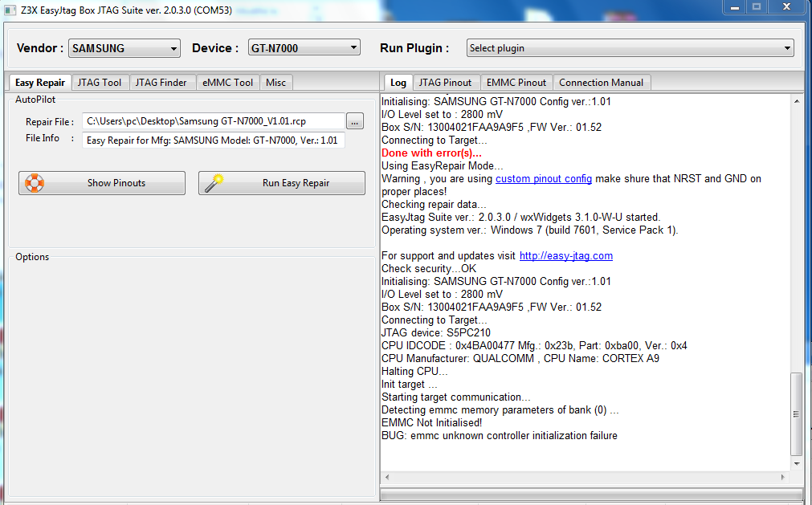Click the Run Easy Repair button

pos(282,182)
